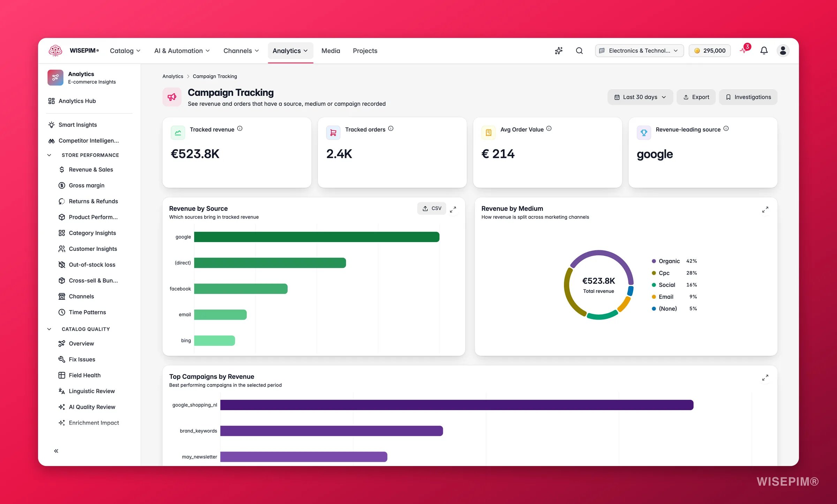
Task: Click the donut chart total revenue center
Action: click(598, 285)
